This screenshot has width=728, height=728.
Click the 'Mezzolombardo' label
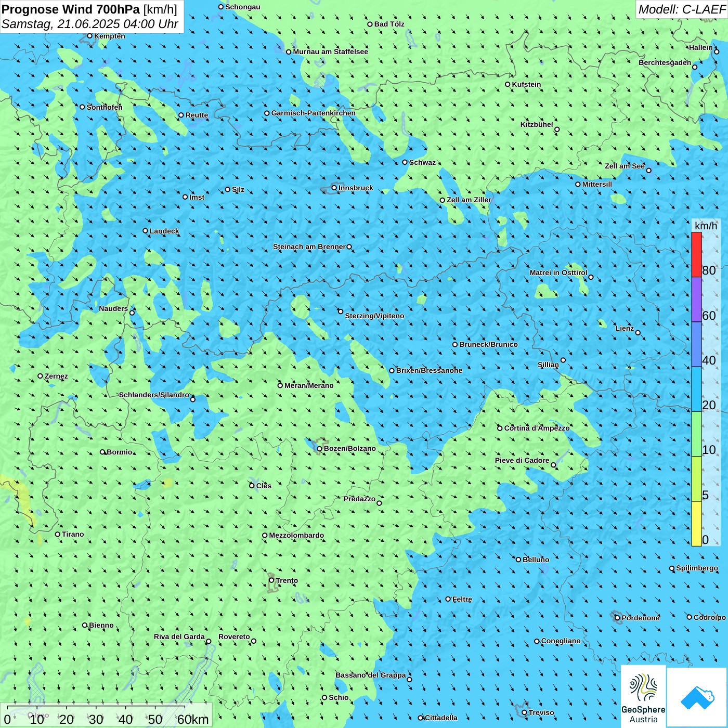296,535
